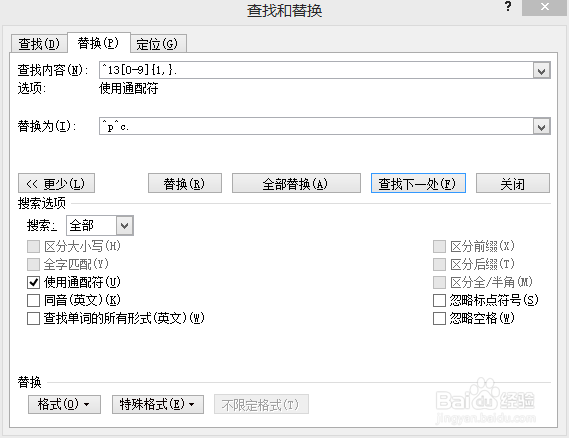Viewport: 569px width, 438px height.
Task: Enable the 同音(英文)(K) checkbox
Action: coord(33,300)
